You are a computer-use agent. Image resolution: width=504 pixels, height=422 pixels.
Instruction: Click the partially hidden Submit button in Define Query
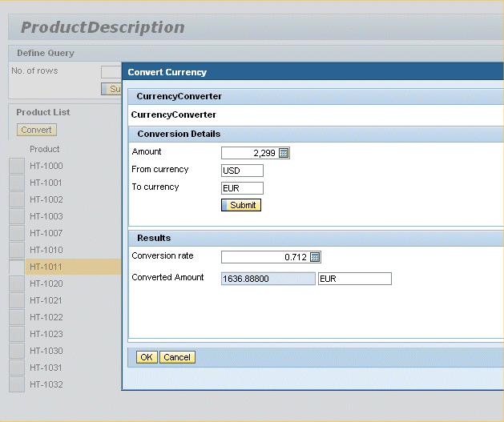111,89
